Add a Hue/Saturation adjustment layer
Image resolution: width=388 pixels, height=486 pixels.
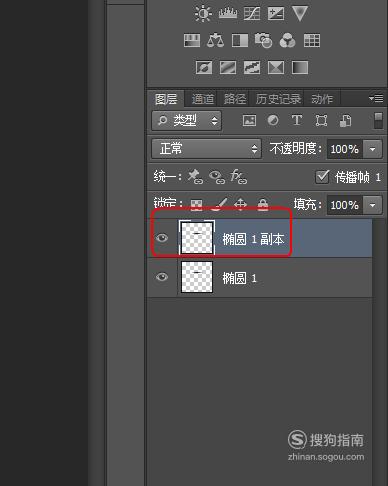coord(192,41)
